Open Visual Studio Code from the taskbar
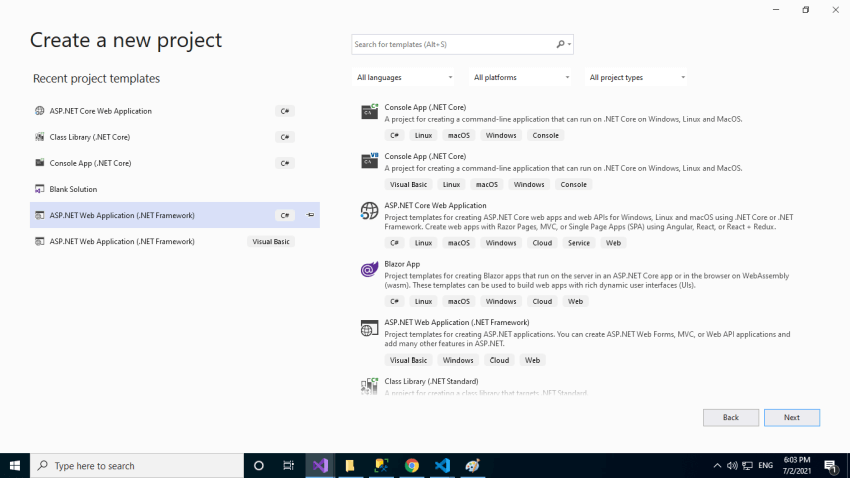Viewport: 850px width, 478px height. pos(442,466)
